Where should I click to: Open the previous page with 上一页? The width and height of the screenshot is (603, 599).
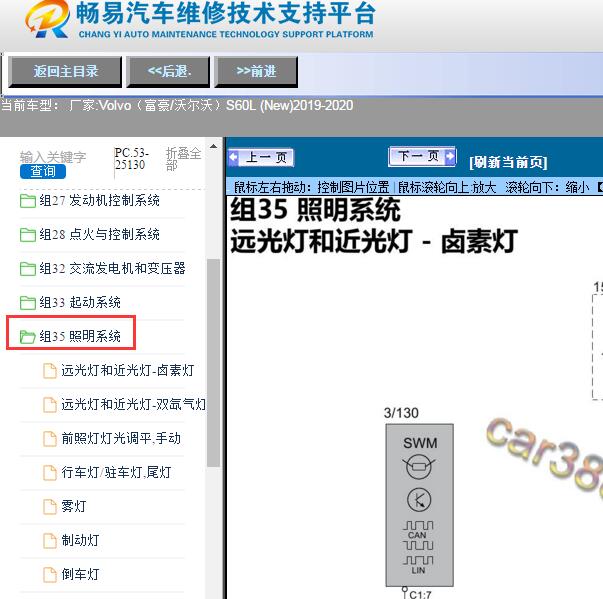point(261,158)
